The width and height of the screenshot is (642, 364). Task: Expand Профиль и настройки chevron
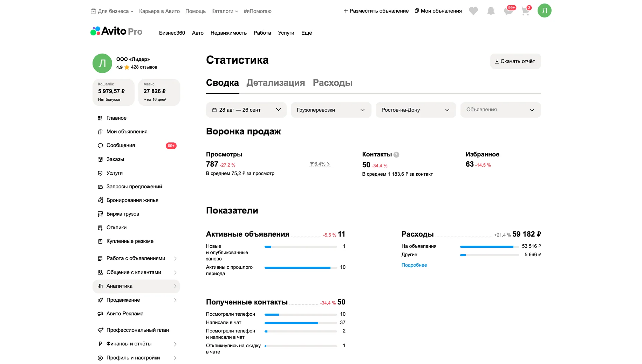pos(175,358)
